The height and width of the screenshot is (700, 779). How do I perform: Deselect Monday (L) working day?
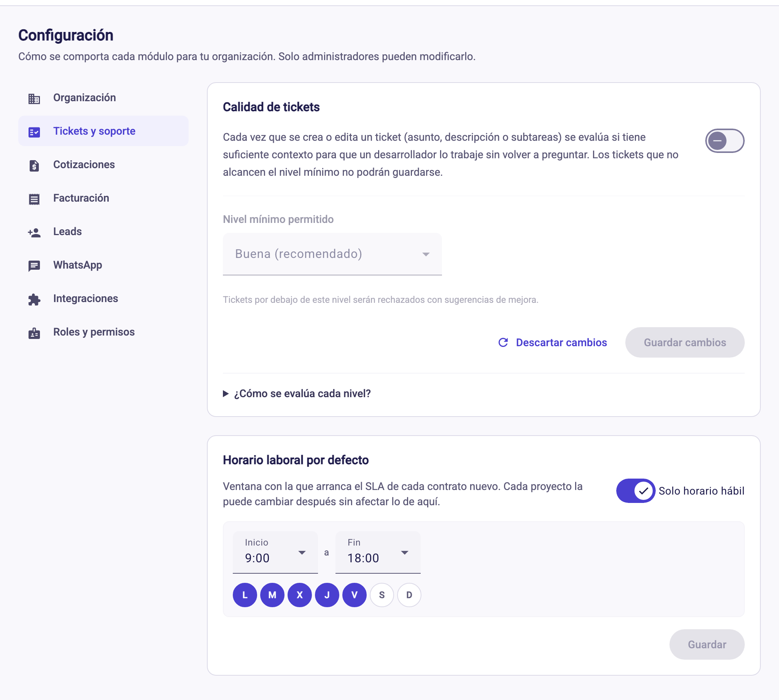click(x=245, y=595)
